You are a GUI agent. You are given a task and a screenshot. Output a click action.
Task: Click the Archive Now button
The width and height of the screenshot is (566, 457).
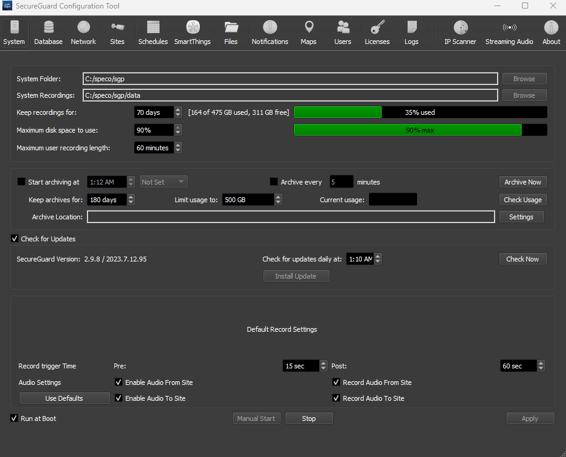[x=523, y=182]
